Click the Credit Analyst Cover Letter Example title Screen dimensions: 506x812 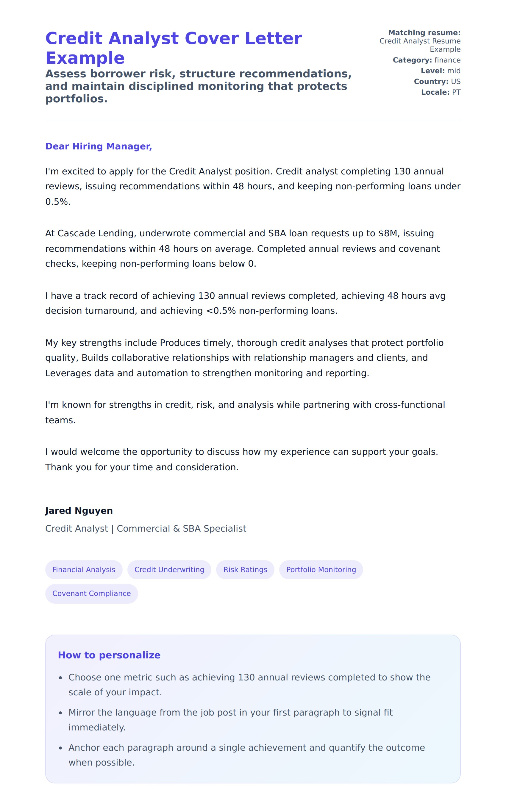173,48
